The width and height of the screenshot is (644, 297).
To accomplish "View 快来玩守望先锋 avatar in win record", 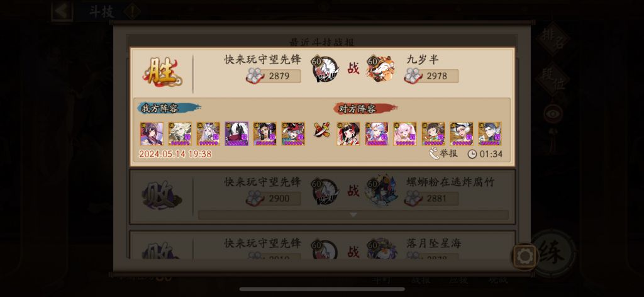I will click(x=325, y=69).
